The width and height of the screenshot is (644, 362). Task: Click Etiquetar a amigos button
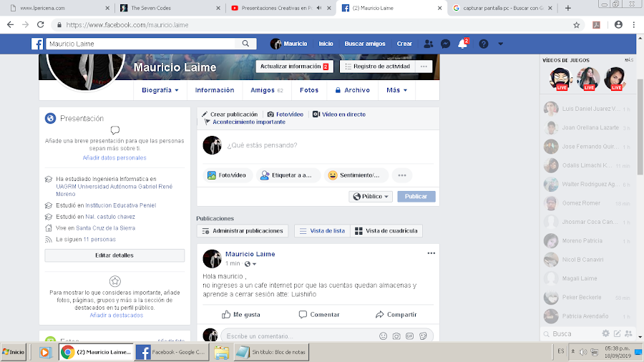pyautogui.click(x=288, y=175)
